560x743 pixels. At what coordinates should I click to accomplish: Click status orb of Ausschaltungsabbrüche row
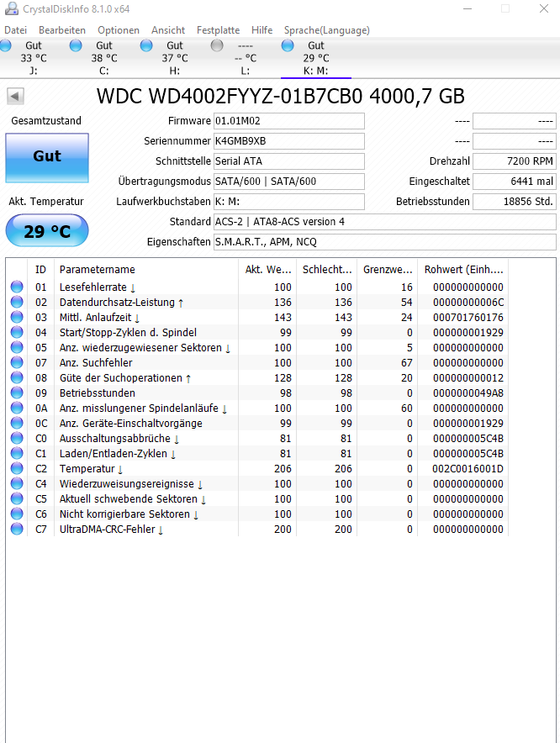17,438
